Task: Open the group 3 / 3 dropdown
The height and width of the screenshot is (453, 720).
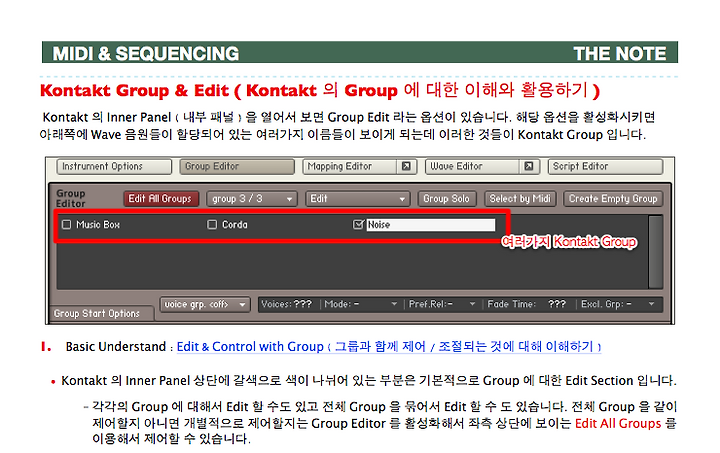Action: click(252, 199)
